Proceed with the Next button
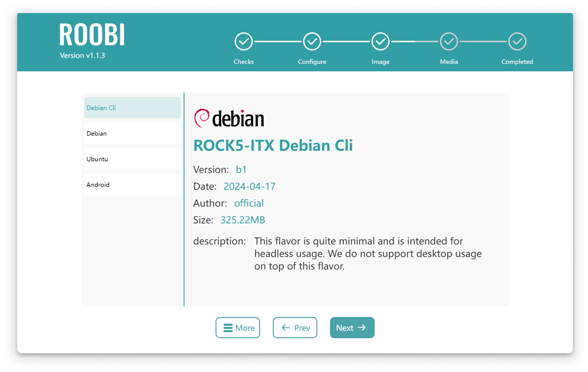This screenshot has height=372, width=588. point(352,327)
